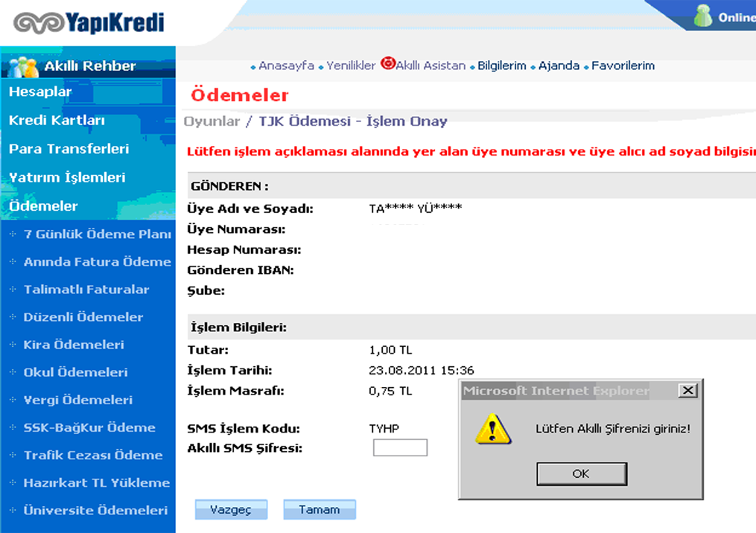Viewport: 756px width, 533px height.
Task: Click the transaction date 23.08.2011 15:36
Action: coord(422,370)
